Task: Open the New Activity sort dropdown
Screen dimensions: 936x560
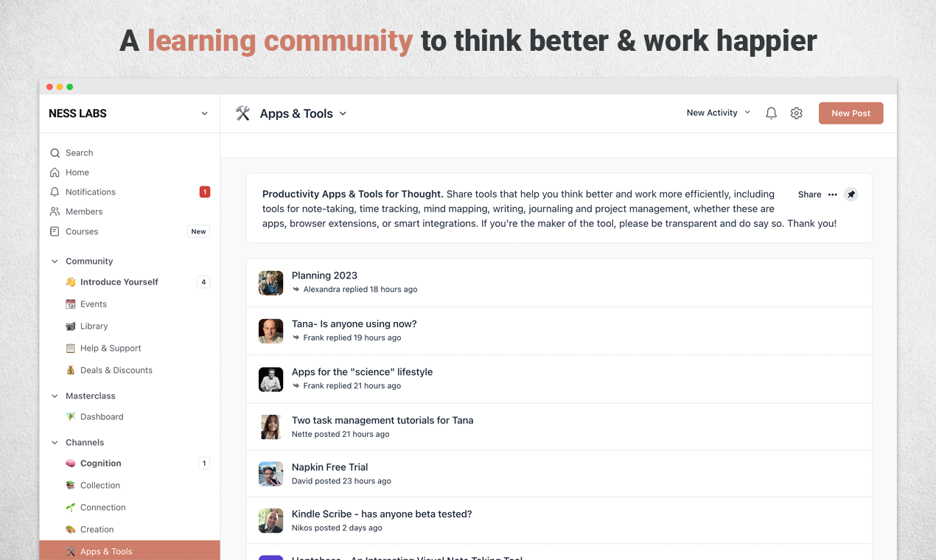Action: point(718,113)
